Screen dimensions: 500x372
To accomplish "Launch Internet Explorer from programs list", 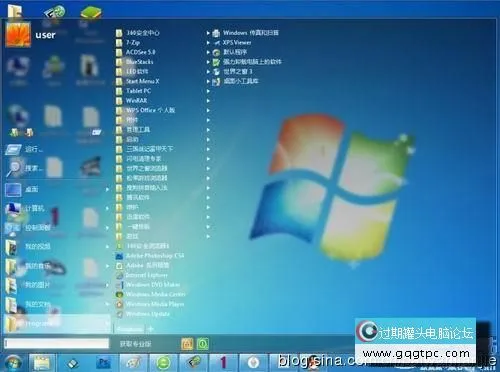I will [x=142, y=275].
